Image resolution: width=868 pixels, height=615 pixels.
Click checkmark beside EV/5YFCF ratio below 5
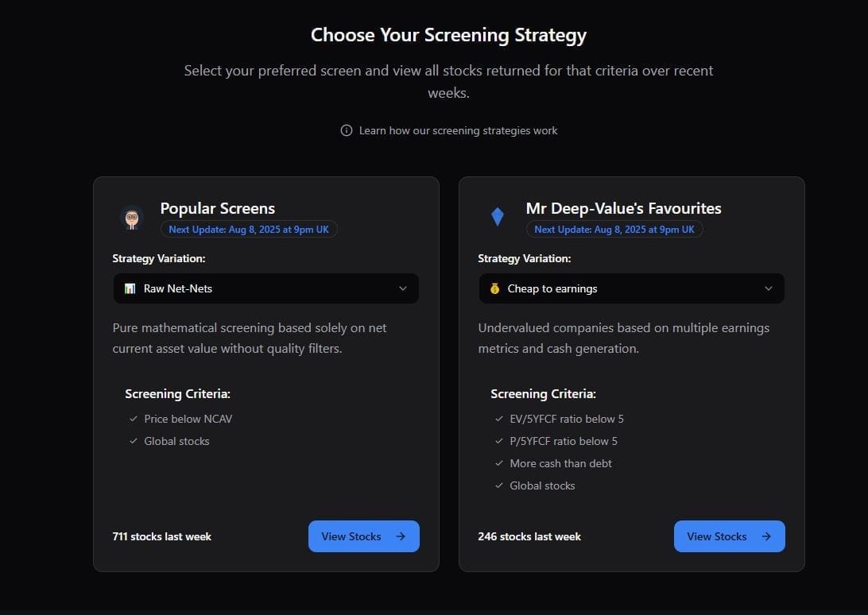pos(498,419)
